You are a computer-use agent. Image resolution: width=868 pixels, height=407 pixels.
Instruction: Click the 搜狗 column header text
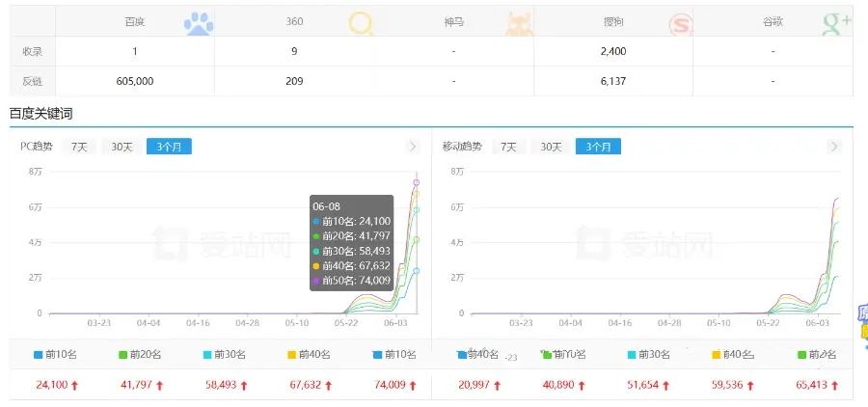coord(613,22)
